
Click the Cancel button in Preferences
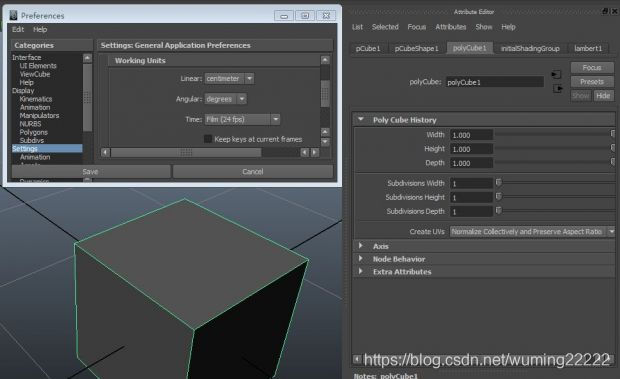pos(253,172)
